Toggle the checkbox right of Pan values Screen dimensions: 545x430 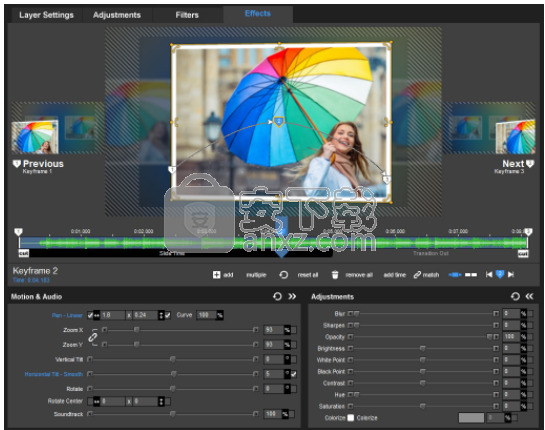[x=168, y=315]
